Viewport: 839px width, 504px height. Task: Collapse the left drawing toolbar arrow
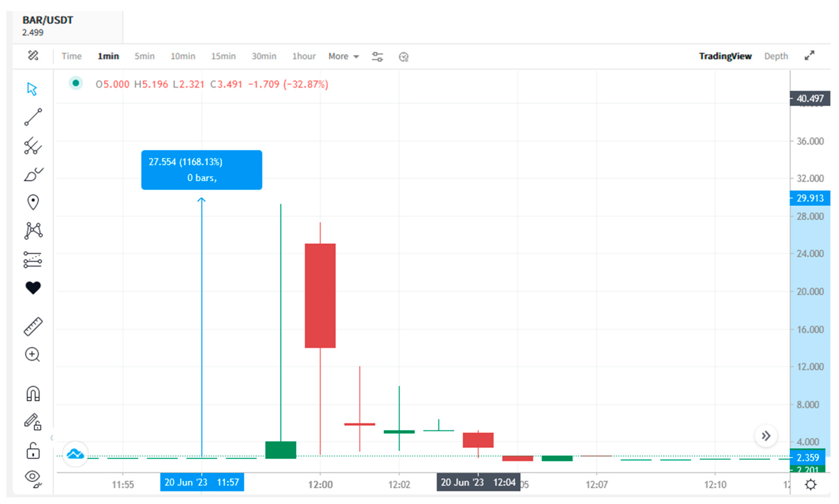tap(52, 438)
